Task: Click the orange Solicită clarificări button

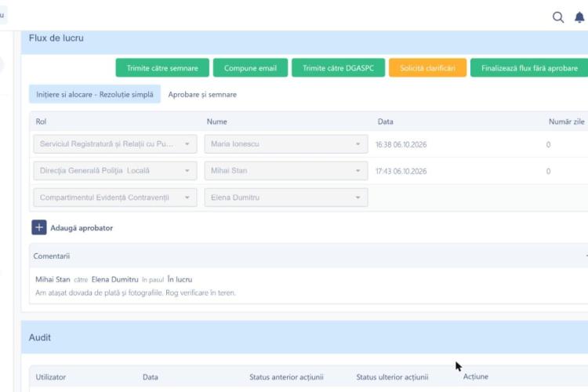Action: pyautogui.click(x=427, y=68)
